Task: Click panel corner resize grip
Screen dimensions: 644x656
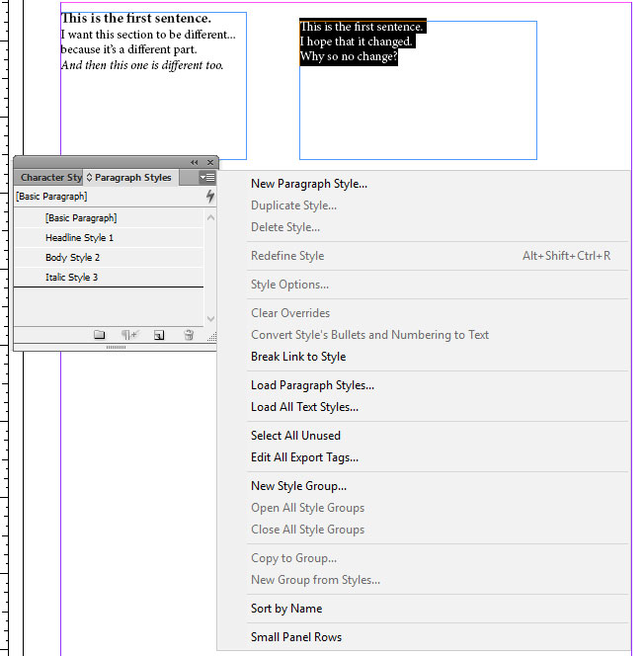Action: [x=212, y=337]
